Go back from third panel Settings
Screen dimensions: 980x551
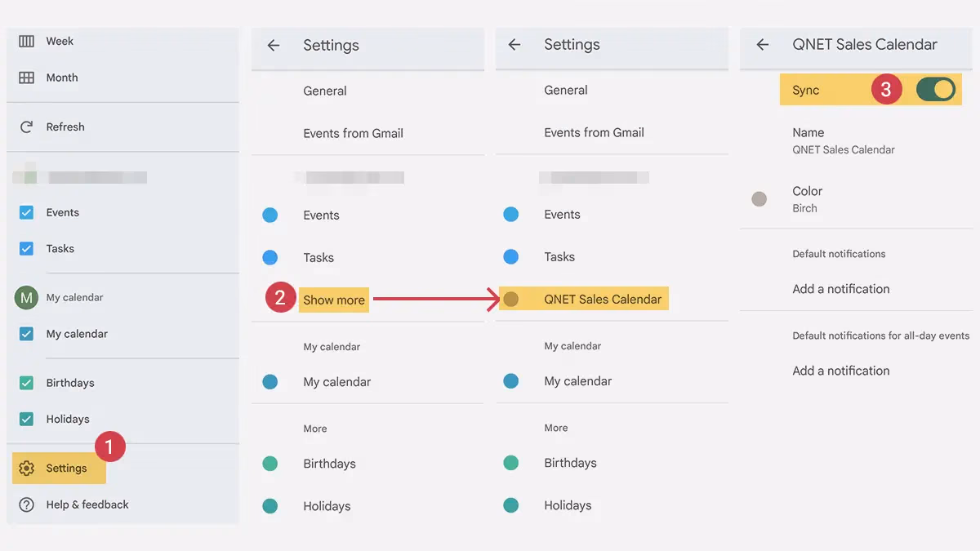click(x=514, y=45)
